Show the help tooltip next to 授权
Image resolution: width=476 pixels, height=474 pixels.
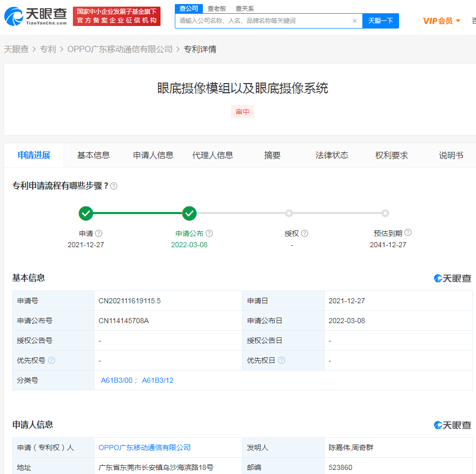coord(304,233)
